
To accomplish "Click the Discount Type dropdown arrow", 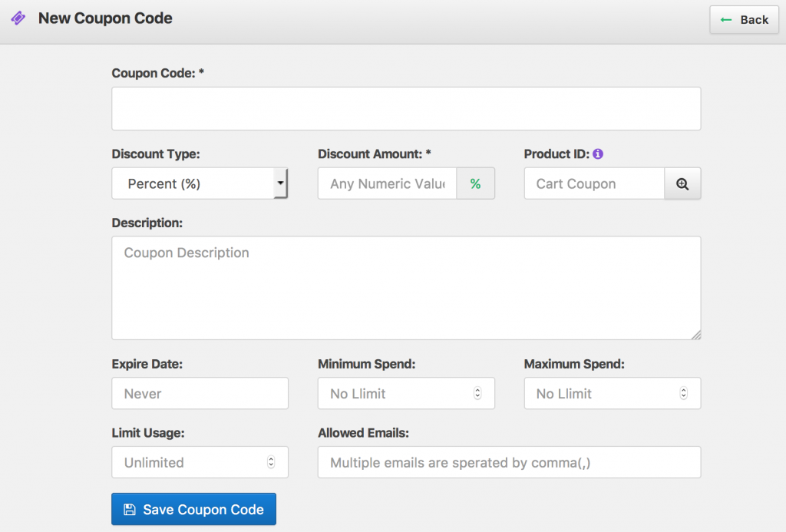I will 280,184.
